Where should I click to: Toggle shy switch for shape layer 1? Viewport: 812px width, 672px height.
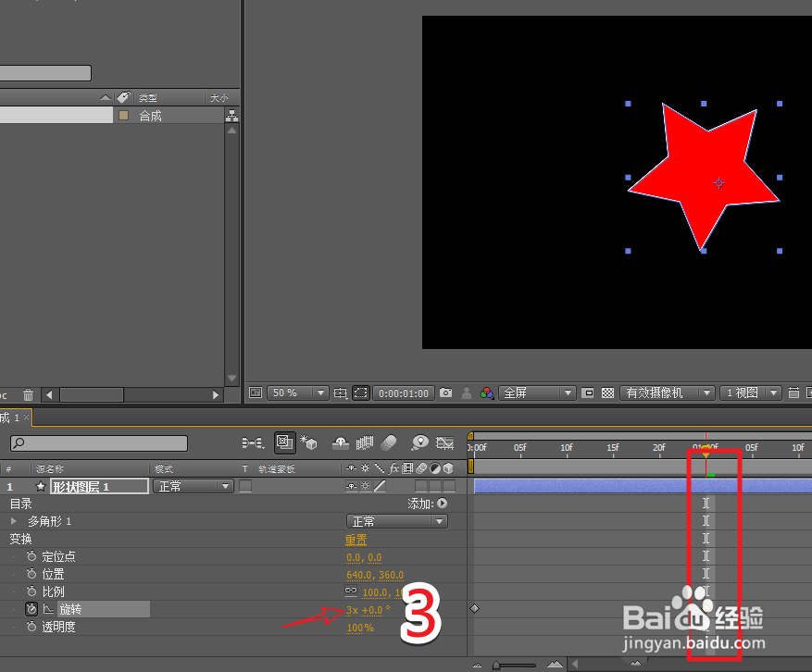352,486
